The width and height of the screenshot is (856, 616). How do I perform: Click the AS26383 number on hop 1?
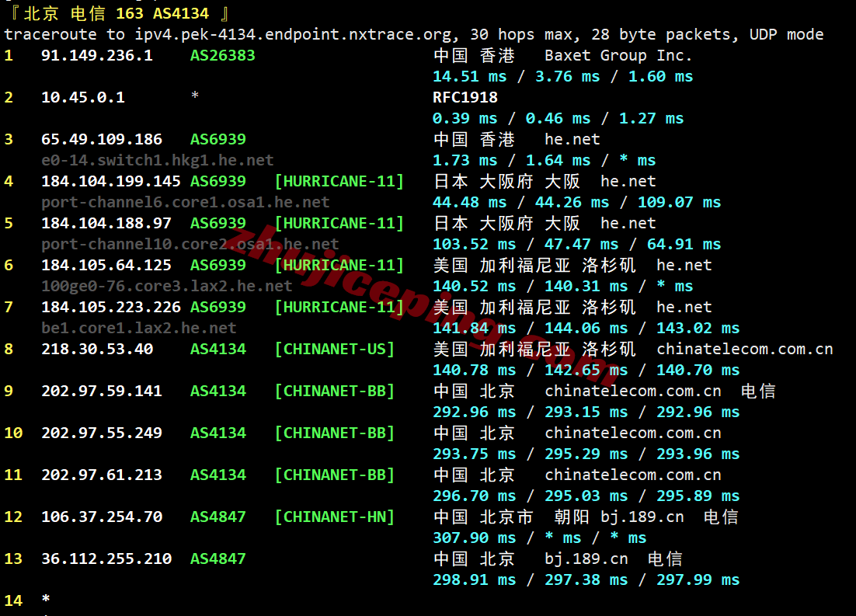point(222,55)
